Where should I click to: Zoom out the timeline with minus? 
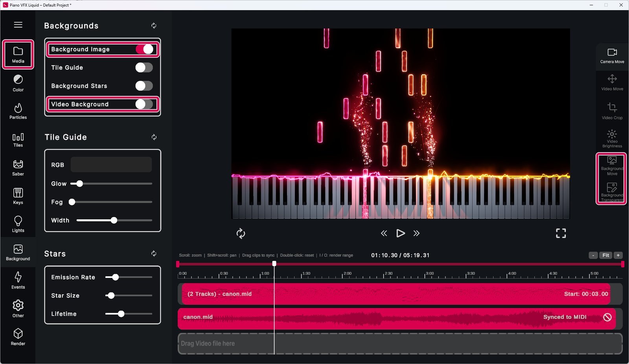[593, 255]
